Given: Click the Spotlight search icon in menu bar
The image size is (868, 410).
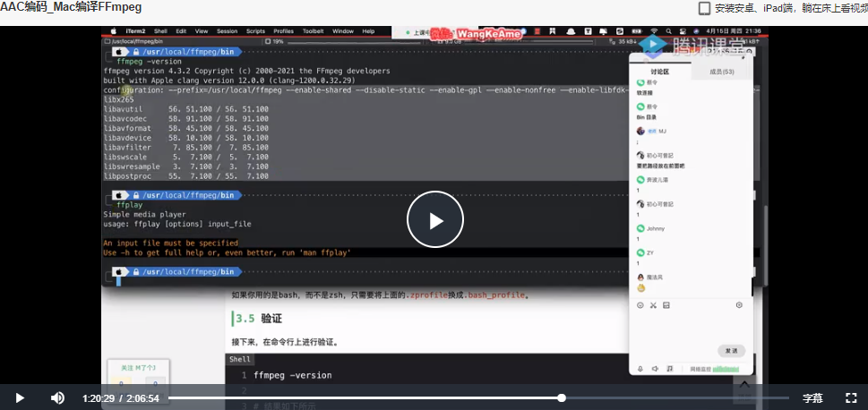Looking at the screenshot, I should 669,31.
